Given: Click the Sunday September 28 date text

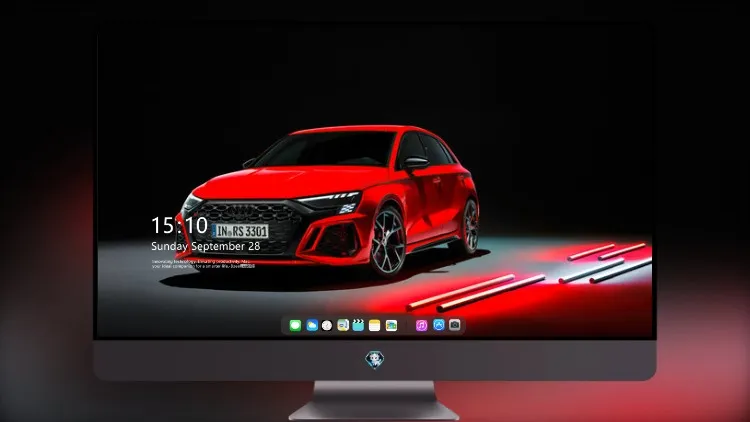Looking at the screenshot, I should [206, 246].
